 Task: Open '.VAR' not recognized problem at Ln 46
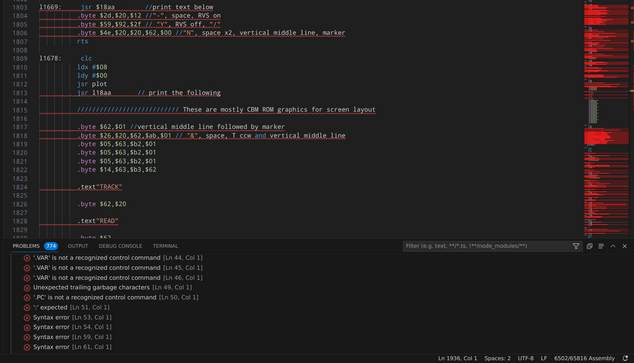coord(118,278)
